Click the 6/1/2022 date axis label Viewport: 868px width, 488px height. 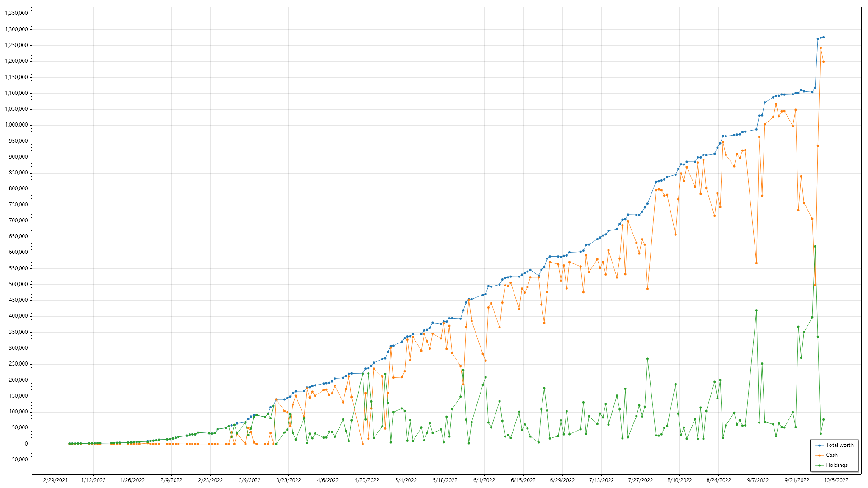tap(484, 480)
